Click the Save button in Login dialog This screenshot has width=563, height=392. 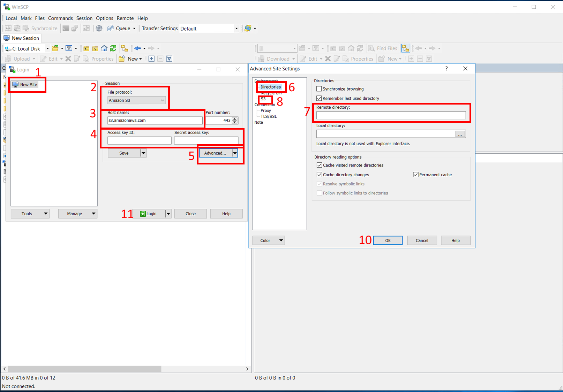[x=124, y=153]
